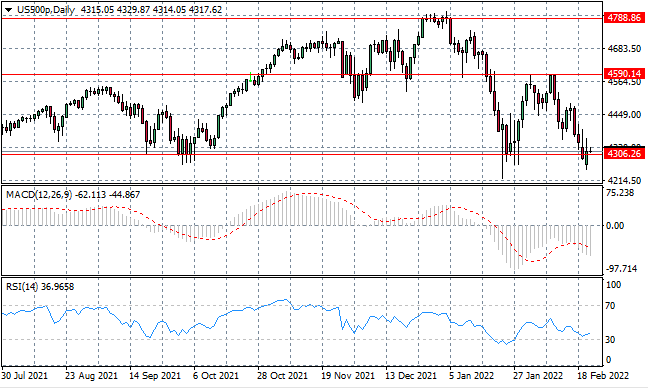Click the -97.714 MACD scale value
Viewport: 648px width, 389px height.
click(x=621, y=269)
